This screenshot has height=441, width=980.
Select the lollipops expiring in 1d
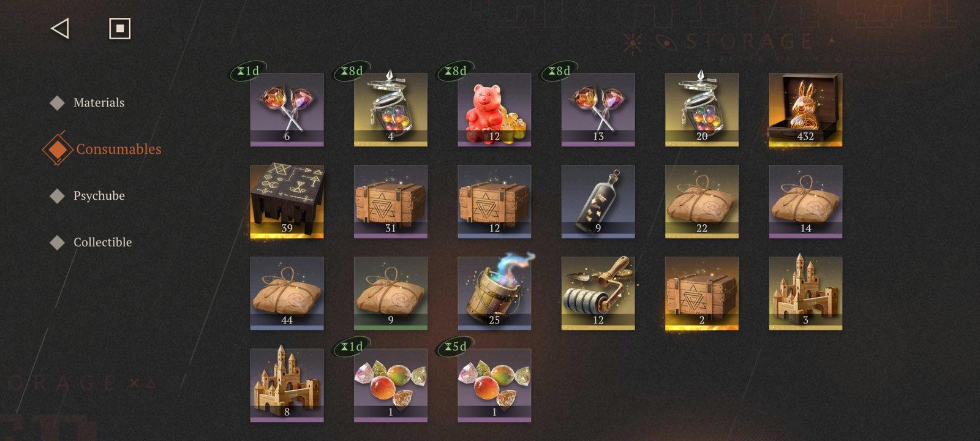[x=287, y=110]
